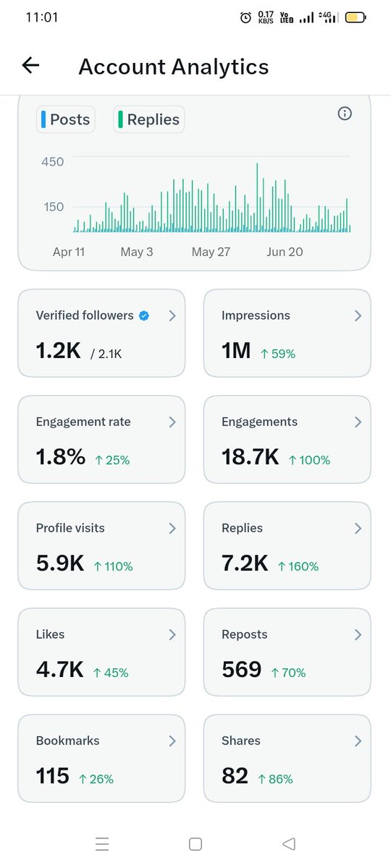
Task: Open the Bookmarks metric card
Action: pyautogui.click(x=101, y=759)
